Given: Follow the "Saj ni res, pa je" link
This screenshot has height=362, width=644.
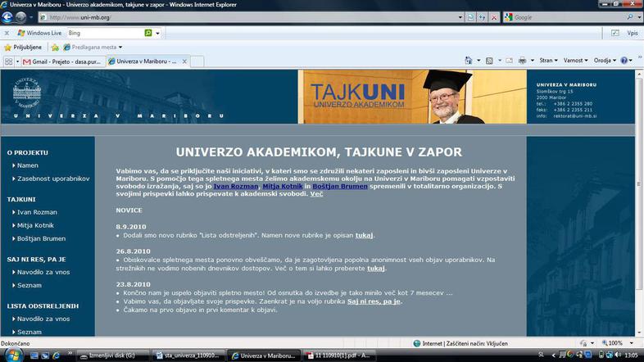Looking at the screenshot, I should 374,301.
